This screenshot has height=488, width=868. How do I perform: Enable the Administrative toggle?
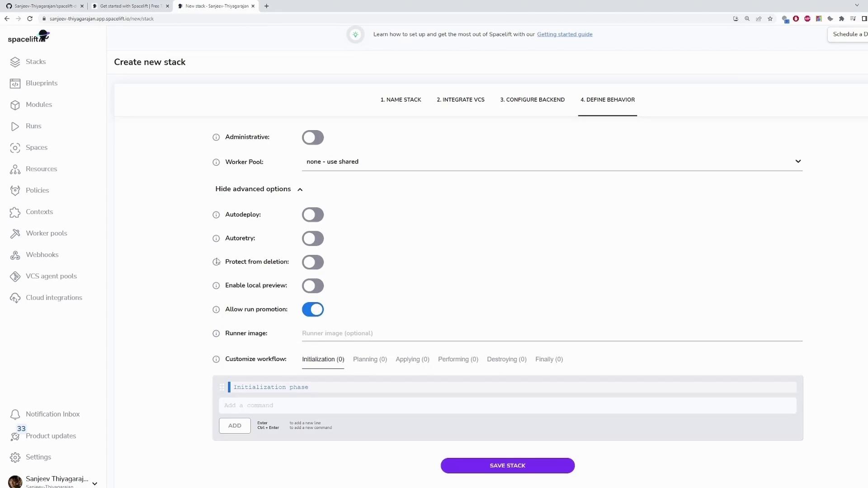(x=313, y=137)
